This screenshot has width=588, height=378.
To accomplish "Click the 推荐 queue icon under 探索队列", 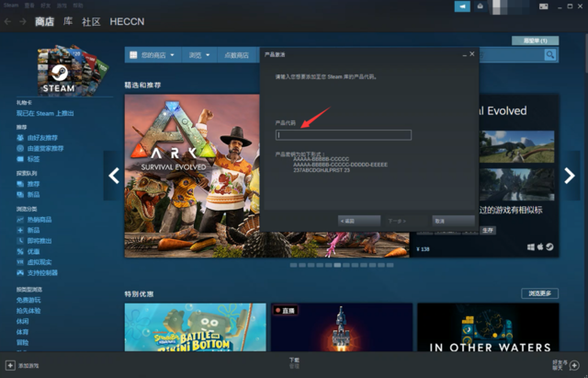I will pos(20,184).
